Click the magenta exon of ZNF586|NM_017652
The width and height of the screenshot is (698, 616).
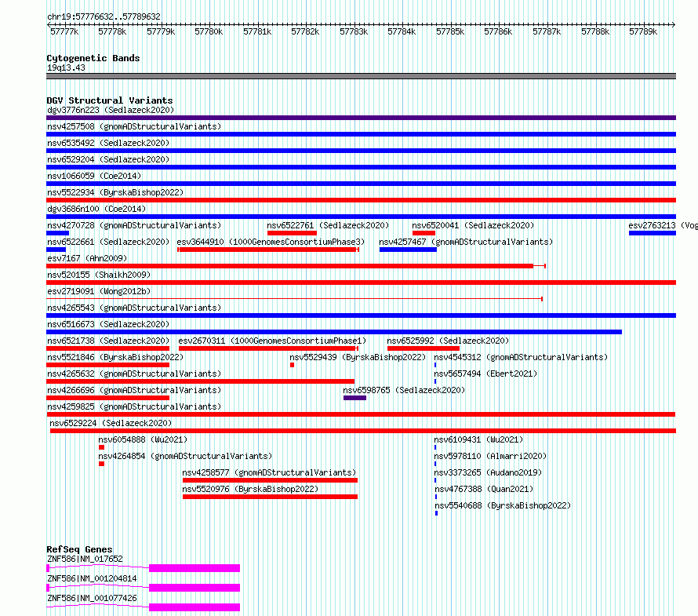click(x=194, y=568)
